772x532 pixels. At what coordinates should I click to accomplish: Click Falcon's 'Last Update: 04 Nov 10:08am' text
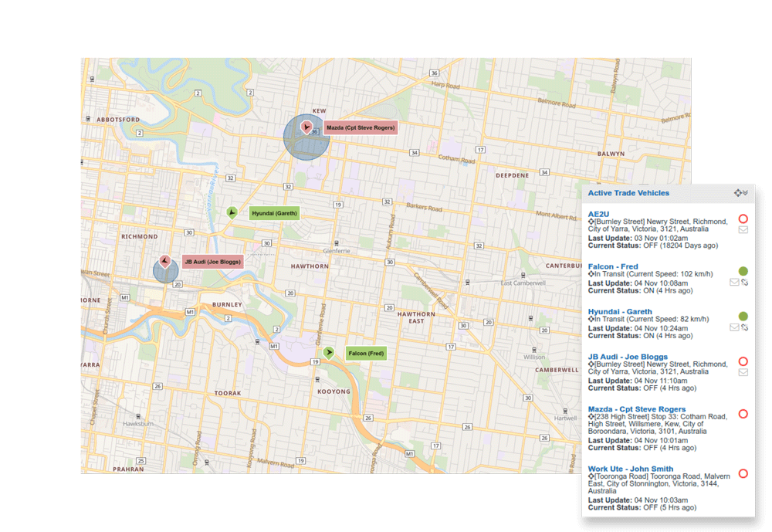(638, 283)
